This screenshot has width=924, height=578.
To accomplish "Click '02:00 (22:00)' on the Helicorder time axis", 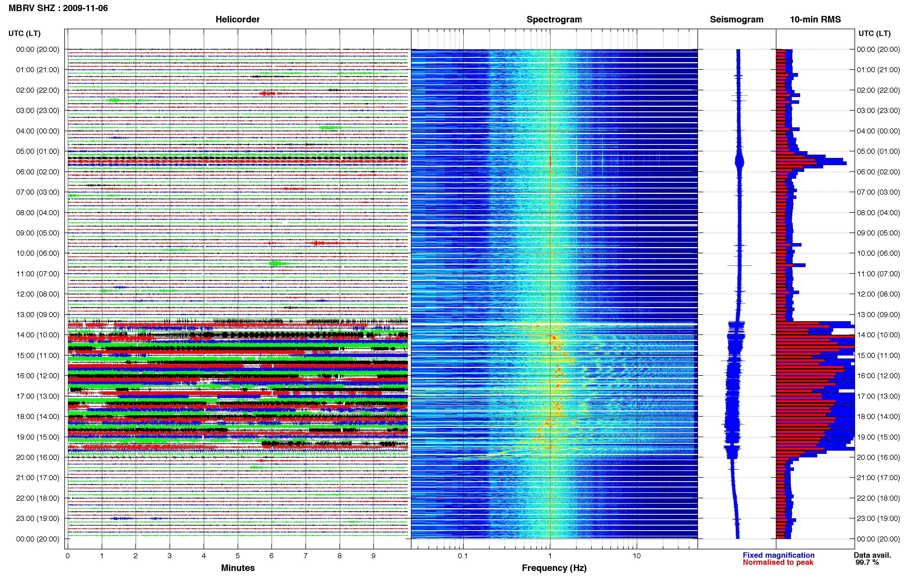I will 38,90.
